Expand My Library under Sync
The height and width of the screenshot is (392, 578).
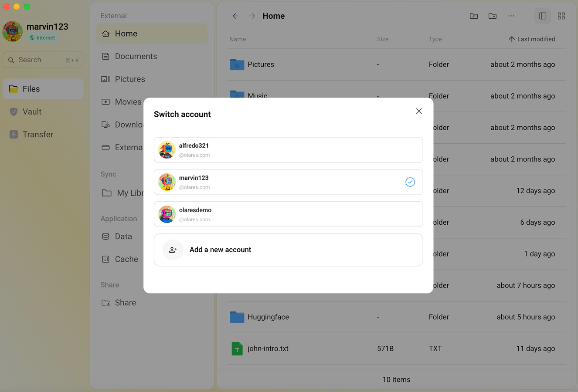click(x=126, y=193)
